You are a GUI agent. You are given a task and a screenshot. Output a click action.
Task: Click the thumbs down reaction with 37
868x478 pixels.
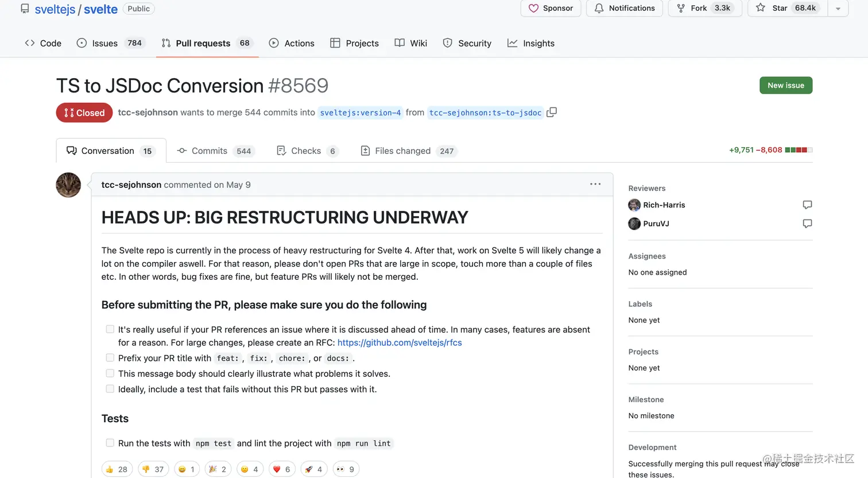[153, 469]
